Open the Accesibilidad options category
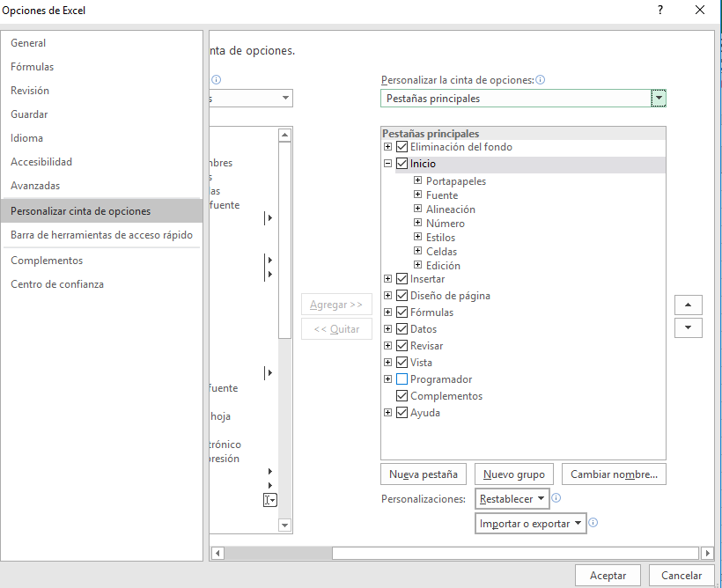The image size is (722, 588). click(41, 162)
